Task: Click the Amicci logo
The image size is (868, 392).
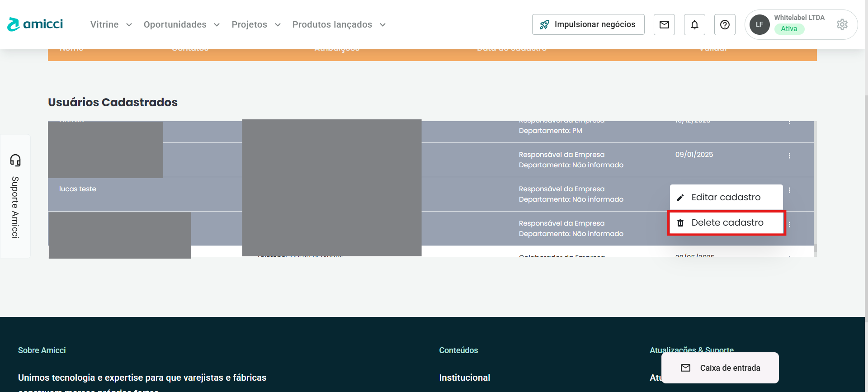Action: pos(35,24)
